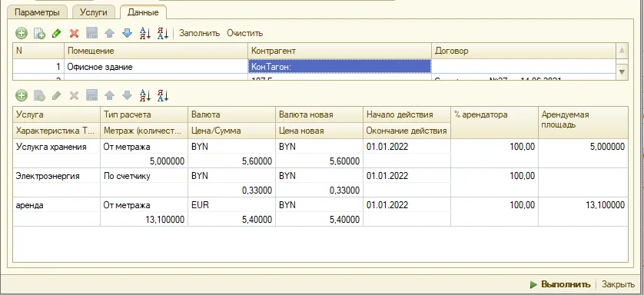Viewport: 644px width, 295px height.
Task: Click lower toolbar move down arrow
Action: point(128,95)
